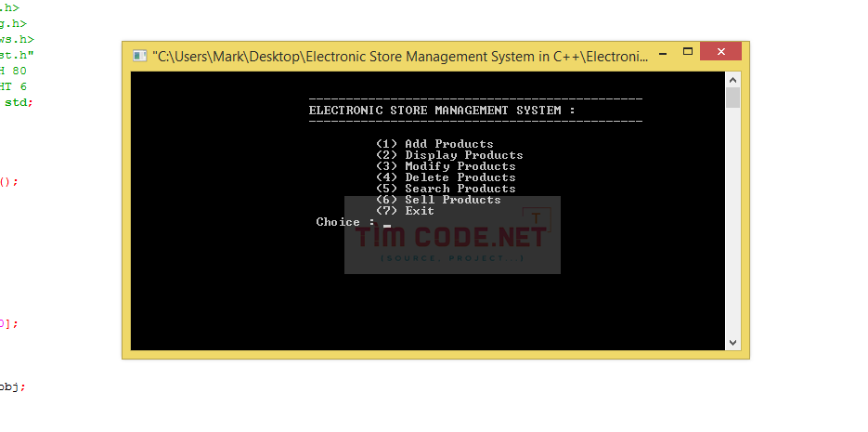The image size is (868, 432).
Task: Maximize the console window
Action: pos(688,51)
